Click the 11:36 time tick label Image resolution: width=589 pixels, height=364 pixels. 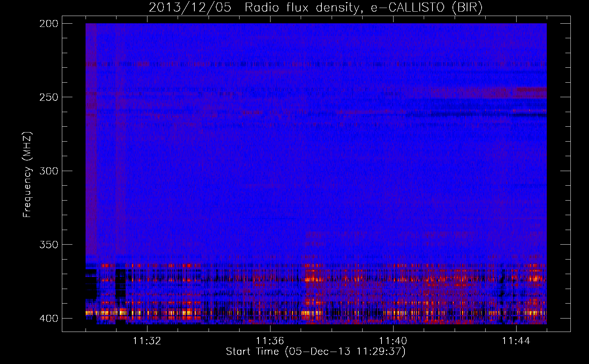270,341
